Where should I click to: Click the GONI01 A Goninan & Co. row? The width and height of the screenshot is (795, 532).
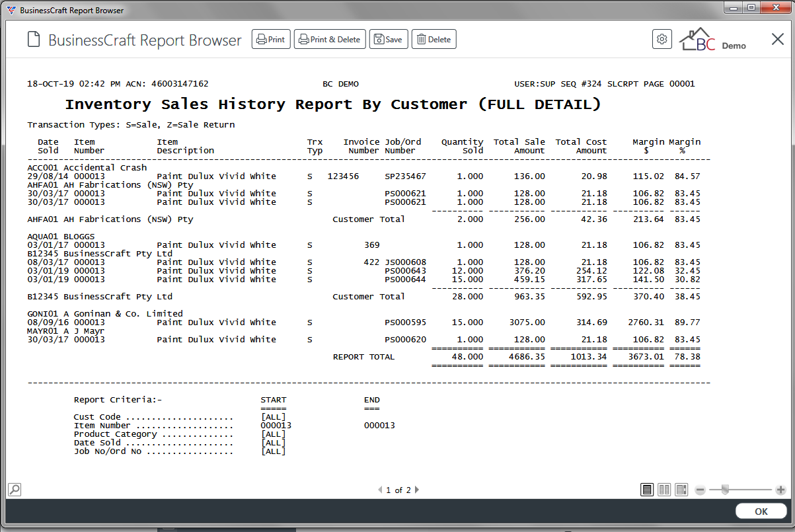(x=105, y=314)
